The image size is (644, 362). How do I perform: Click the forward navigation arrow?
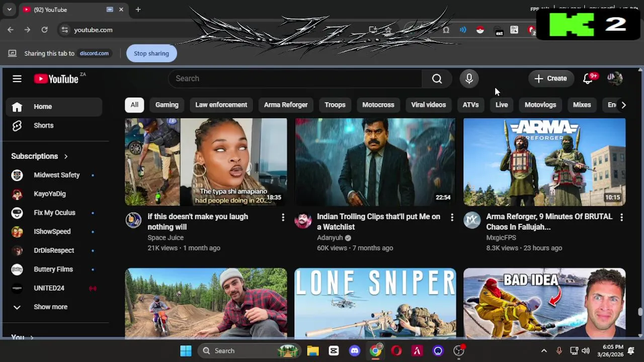27,30
